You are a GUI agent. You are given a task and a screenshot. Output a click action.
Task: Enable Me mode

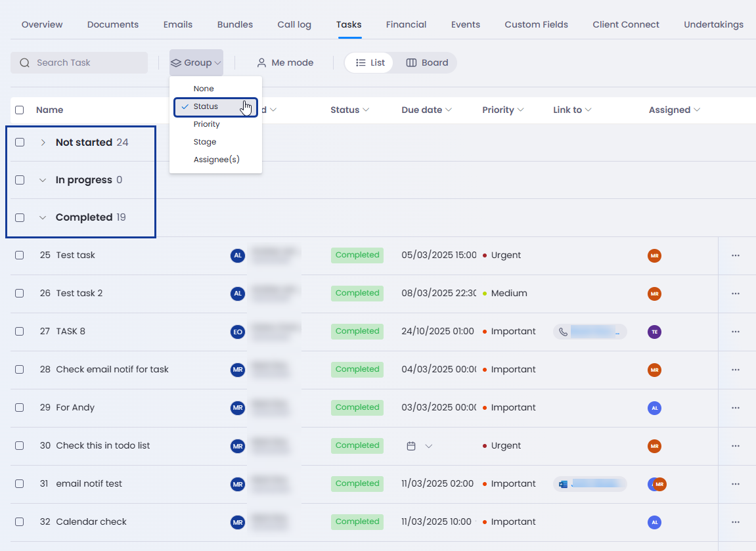[x=285, y=62]
